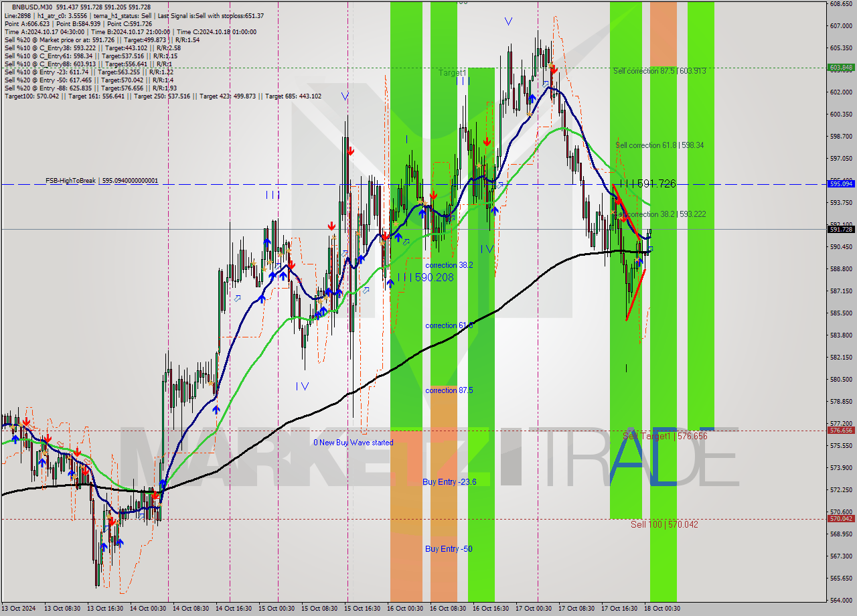Click the 603.848 price tag on axis
Screen dimensions: 857x616
[x=841, y=67]
